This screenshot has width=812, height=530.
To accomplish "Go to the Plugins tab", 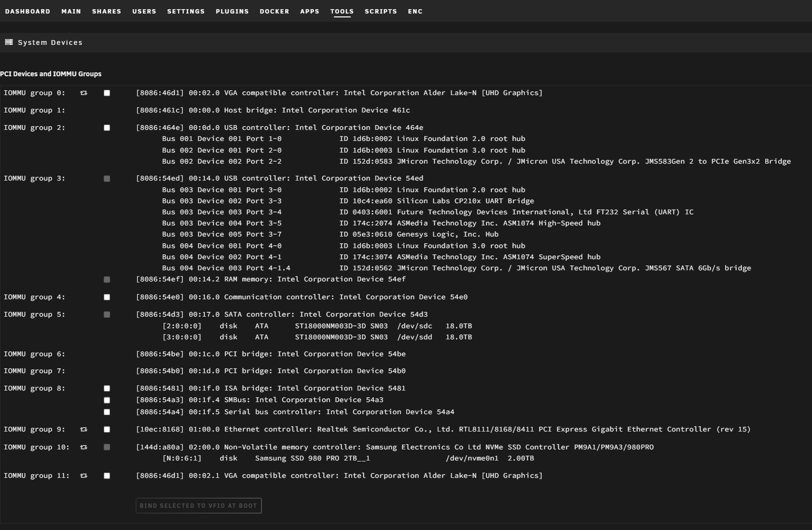I will 232,11.
